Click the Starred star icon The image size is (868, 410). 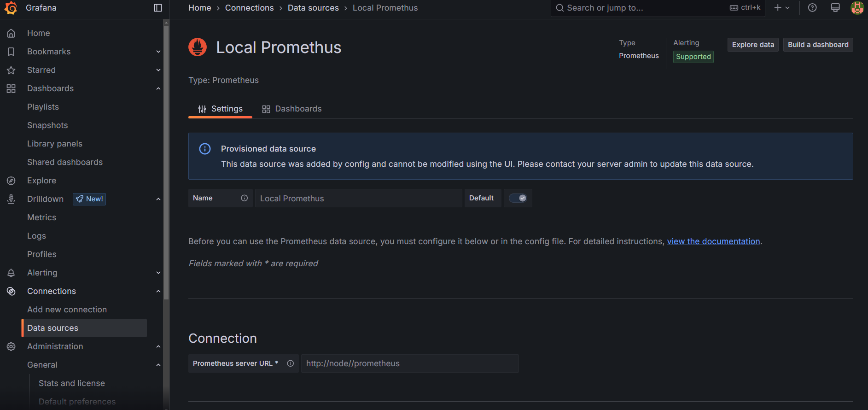(x=11, y=70)
